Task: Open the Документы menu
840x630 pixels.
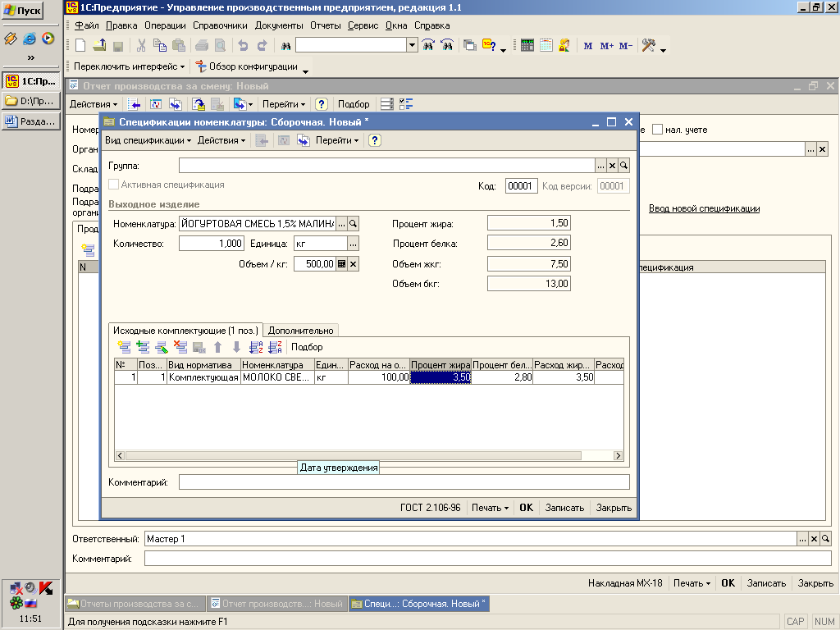Action: click(x=279, y=25)
